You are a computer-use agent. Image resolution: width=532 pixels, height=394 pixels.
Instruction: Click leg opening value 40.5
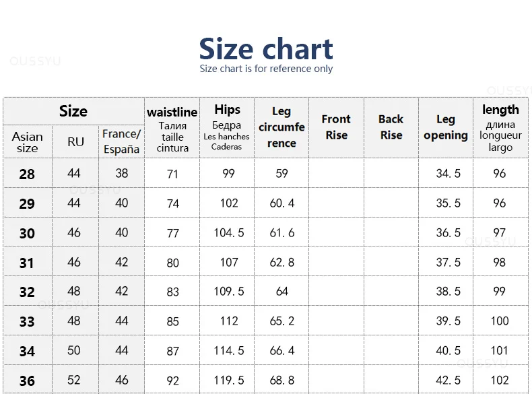[x=448, y=351]
